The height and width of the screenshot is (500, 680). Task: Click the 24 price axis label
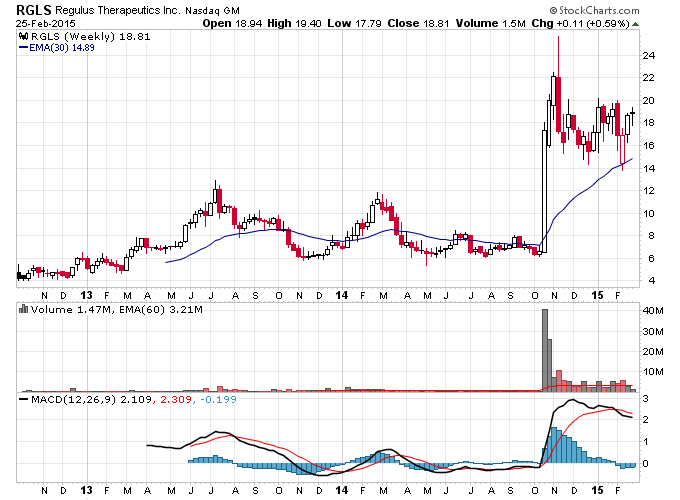649,56
